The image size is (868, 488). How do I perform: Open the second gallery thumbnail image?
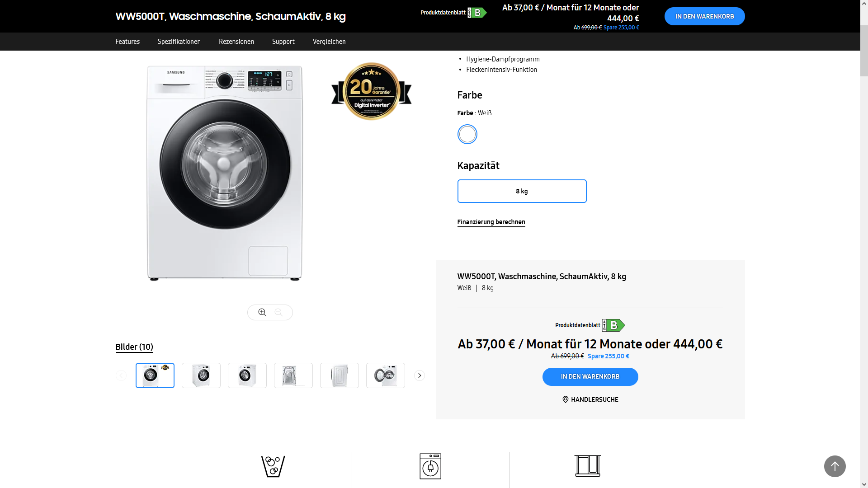pos(201,375)
